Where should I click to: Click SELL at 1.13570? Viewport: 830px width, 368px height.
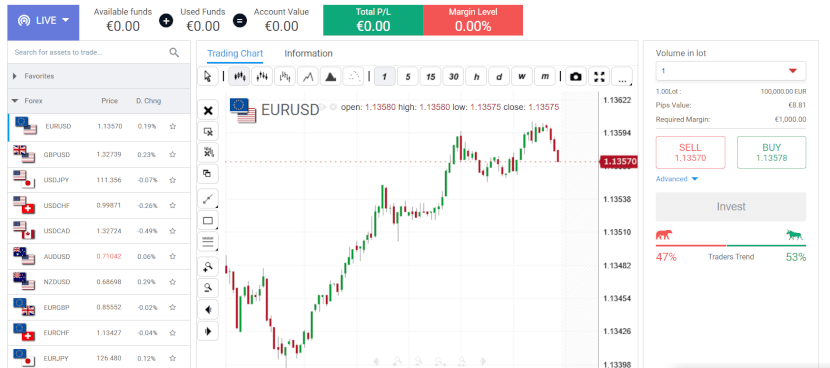(x=690, y=152)
